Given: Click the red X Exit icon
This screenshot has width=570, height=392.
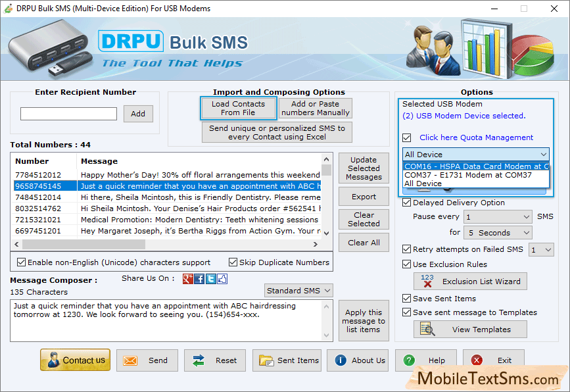Looking at the screenshot, I should pyautogui.click(x=477, y=360).
